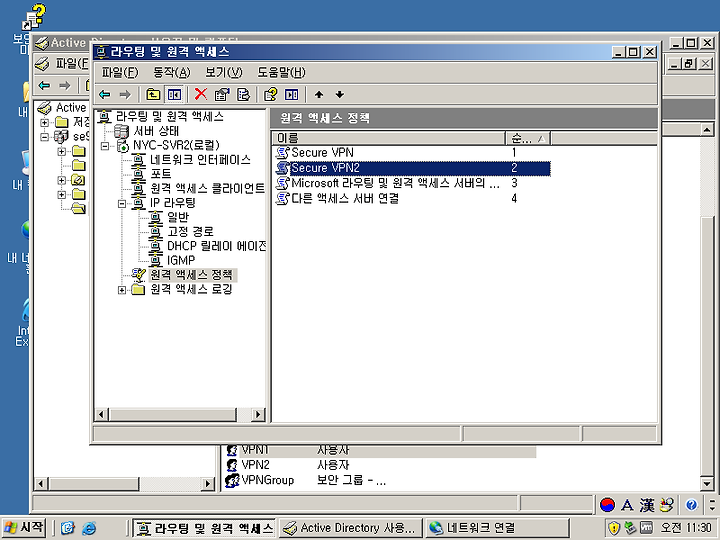Expand the 원격 액세스 로깅 node
Screen dimensions: 720x540
pos(122,290)
